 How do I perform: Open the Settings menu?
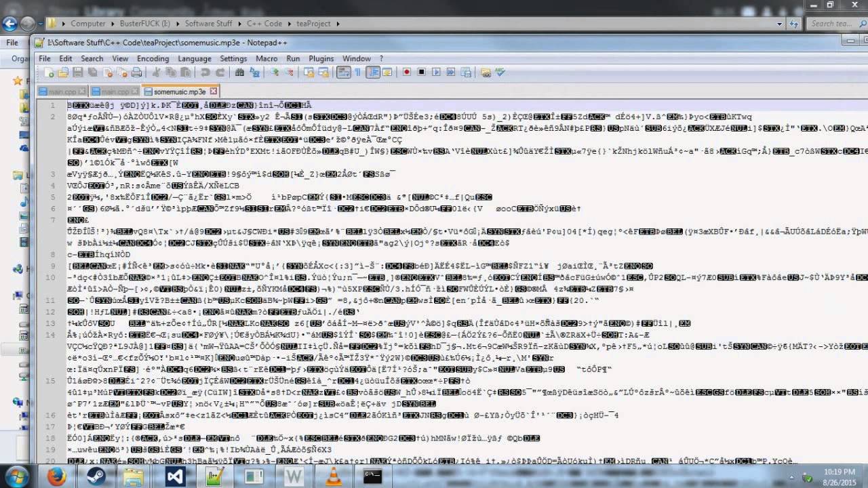coord(233,59)
